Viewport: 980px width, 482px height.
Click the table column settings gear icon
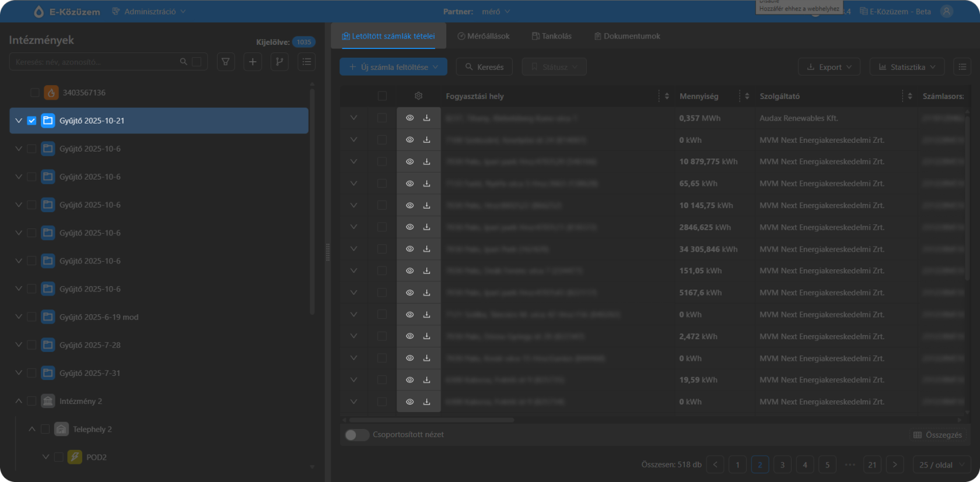point(418,96)
